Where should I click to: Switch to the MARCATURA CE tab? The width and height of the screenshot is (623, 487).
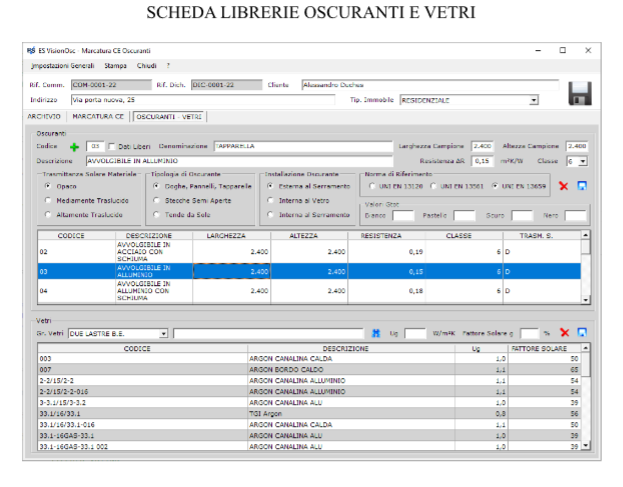(x=98, y=116)
